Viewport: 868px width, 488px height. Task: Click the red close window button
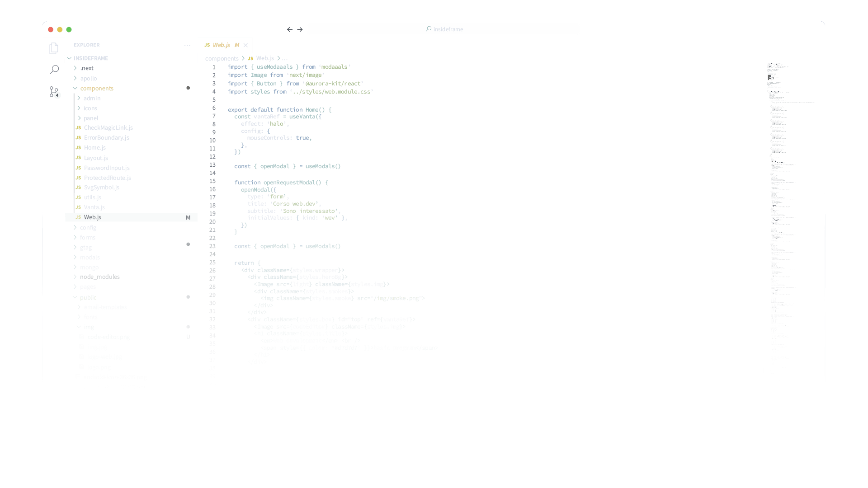[x=51, y=30]
